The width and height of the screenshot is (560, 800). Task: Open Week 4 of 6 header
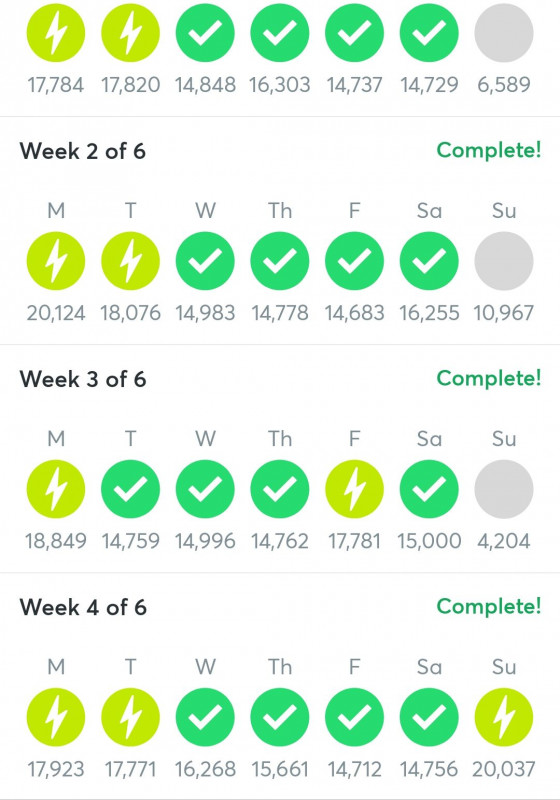point(83,607)
